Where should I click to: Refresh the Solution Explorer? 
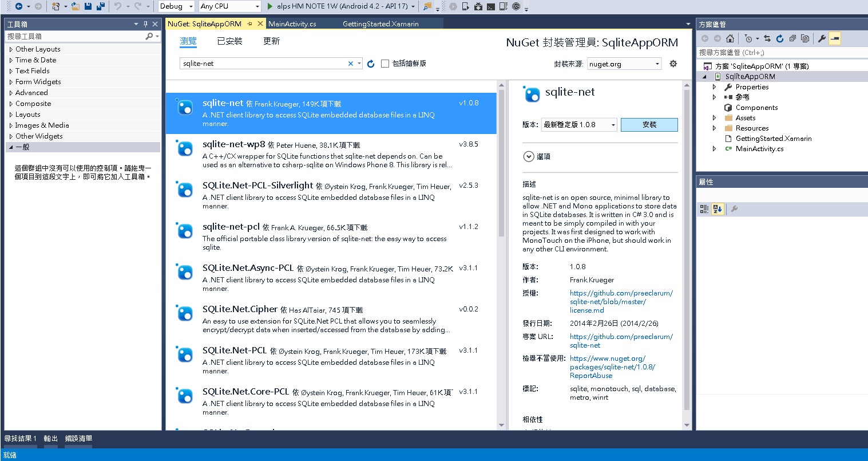coord(780,38)
